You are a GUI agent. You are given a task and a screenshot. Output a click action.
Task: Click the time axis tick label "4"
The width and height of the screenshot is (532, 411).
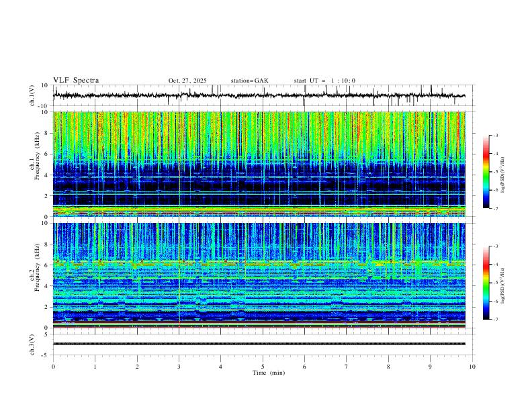221,367
